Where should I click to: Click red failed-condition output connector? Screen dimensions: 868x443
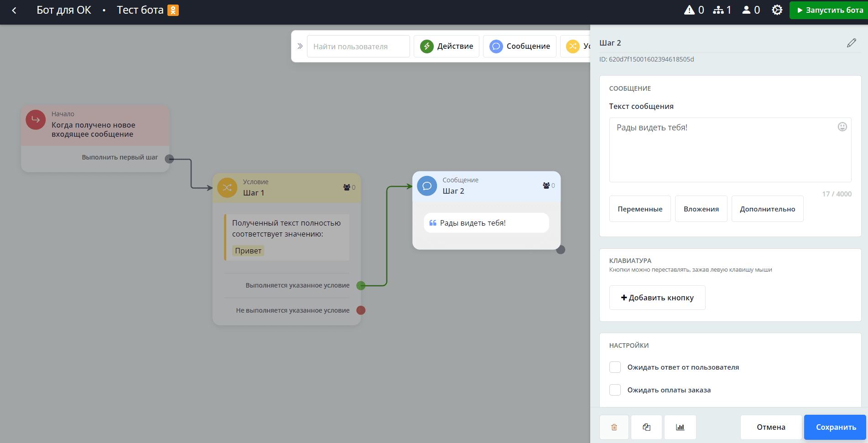point(361,310)
